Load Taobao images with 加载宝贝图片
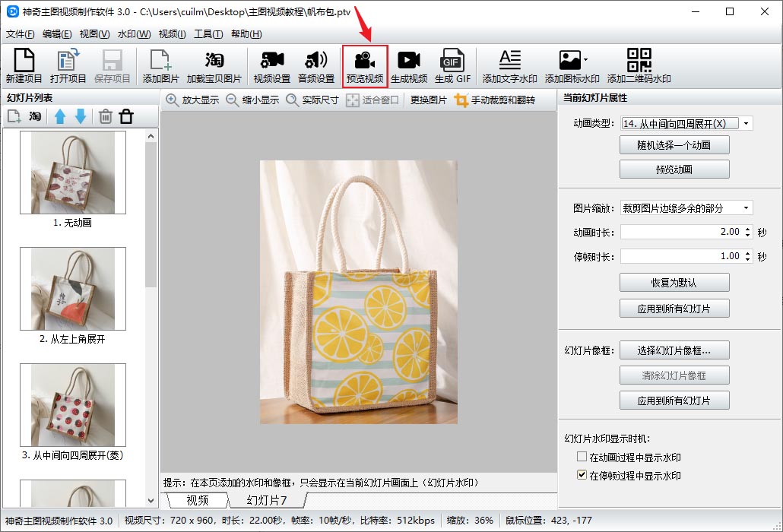Screen dimensions: 783x532 (x=214, y=65)
